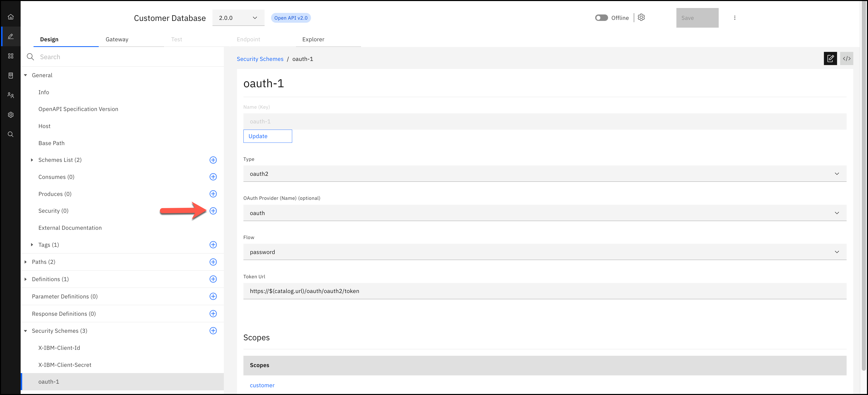Open the Flow dropdown showing password

[x=545, y=252]
